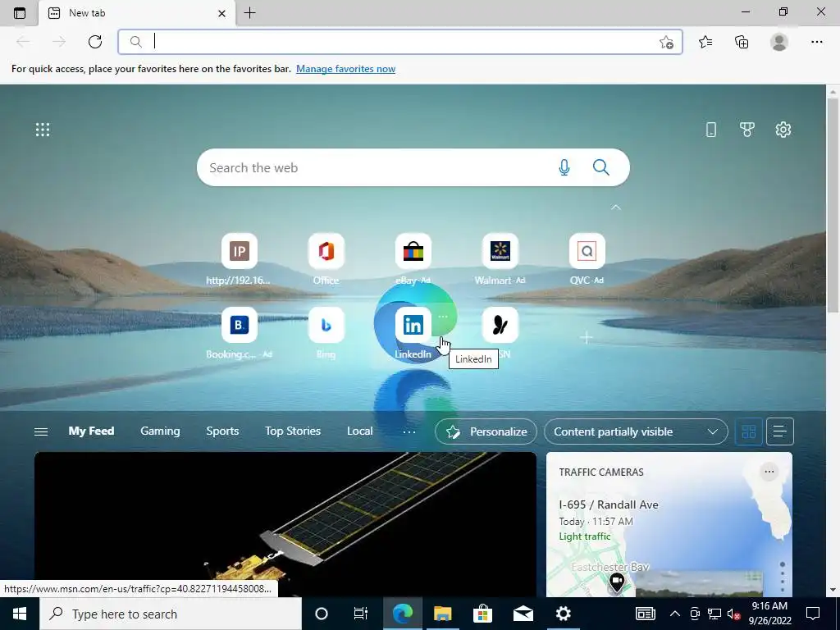
Task: Click the I-695 / Randall Ave heading
Action: click(x=609, y=504)
